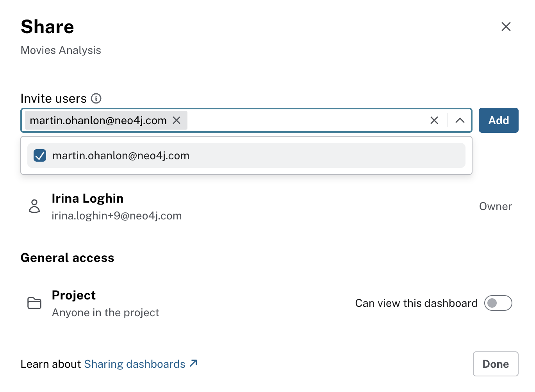Click the folder icon beside Project
Image resolution: width=535 pixels, height=392 pixels.
[34, 303]
